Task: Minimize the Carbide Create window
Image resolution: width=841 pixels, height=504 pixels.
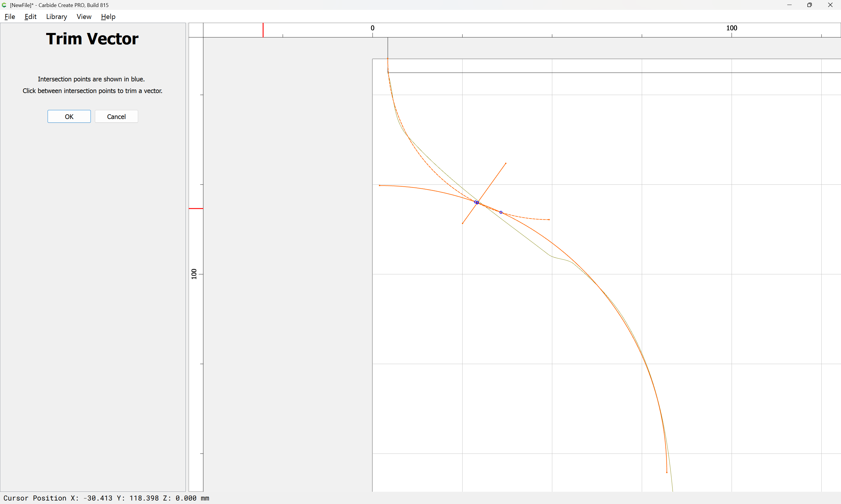Action: pos(789,5)
